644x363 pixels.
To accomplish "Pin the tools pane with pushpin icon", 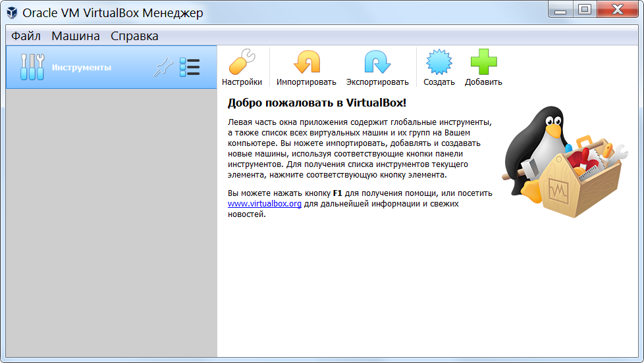I will click(x=163, y=67).
